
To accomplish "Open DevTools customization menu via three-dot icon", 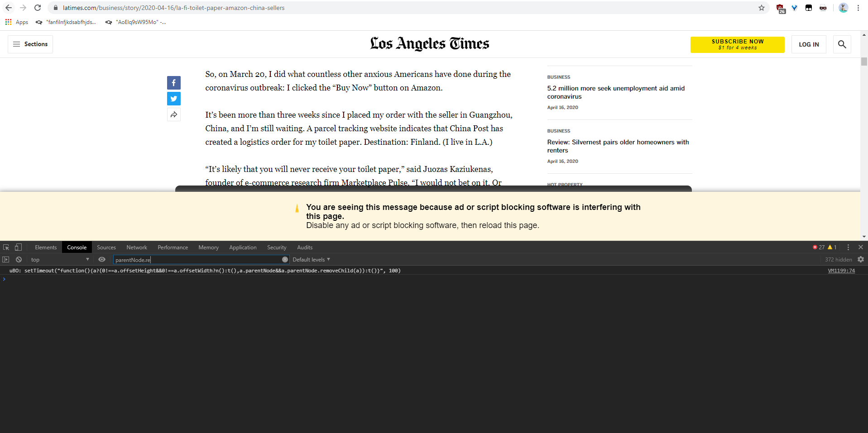I will click(848, 247).
